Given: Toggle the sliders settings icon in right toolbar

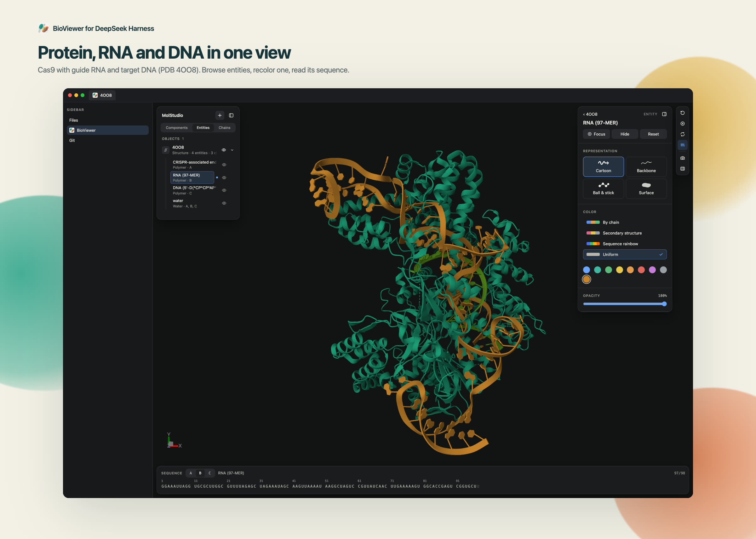Looking at the screenshot, I should pyautogui.click(x=682, y=145).
